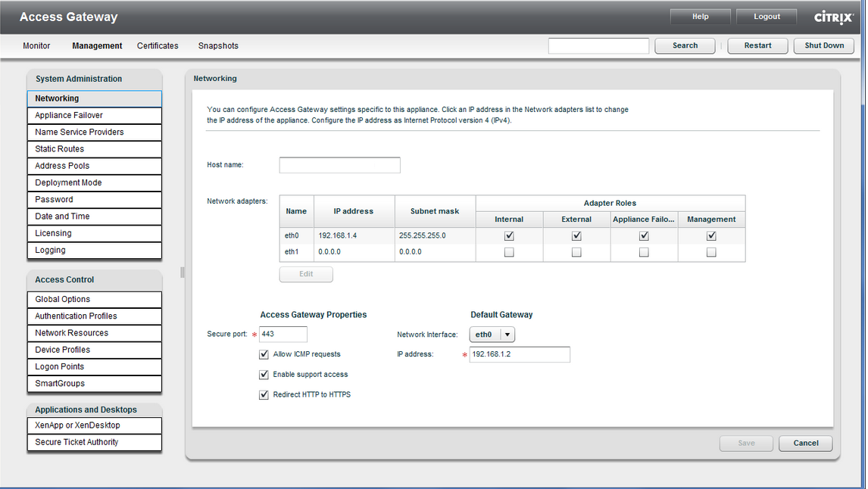Toggle eth0 Management role checkbox

pos(711,235)
